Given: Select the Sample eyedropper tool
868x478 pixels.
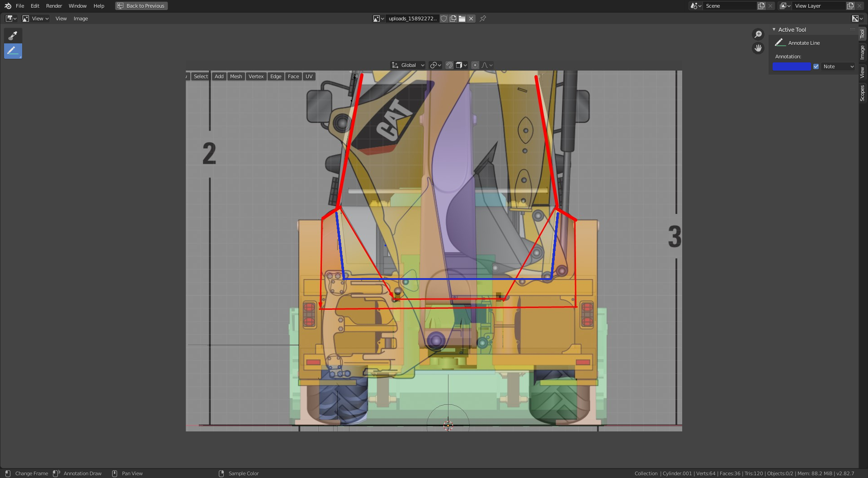Looking at the screenshot, I should click(x=13, y=36).
